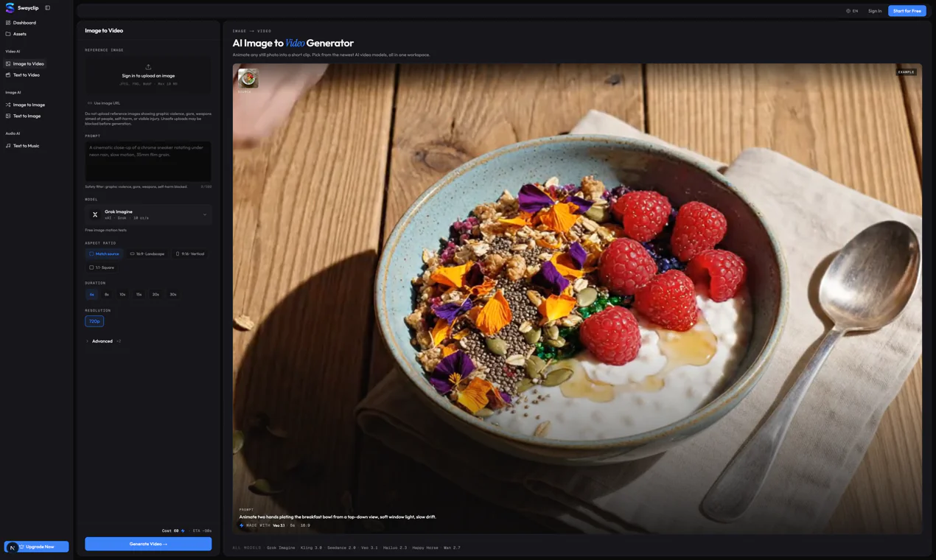Viewport: 936px width, 560px height.
Task: Choose 10s duration
Action: coord(122,294)
